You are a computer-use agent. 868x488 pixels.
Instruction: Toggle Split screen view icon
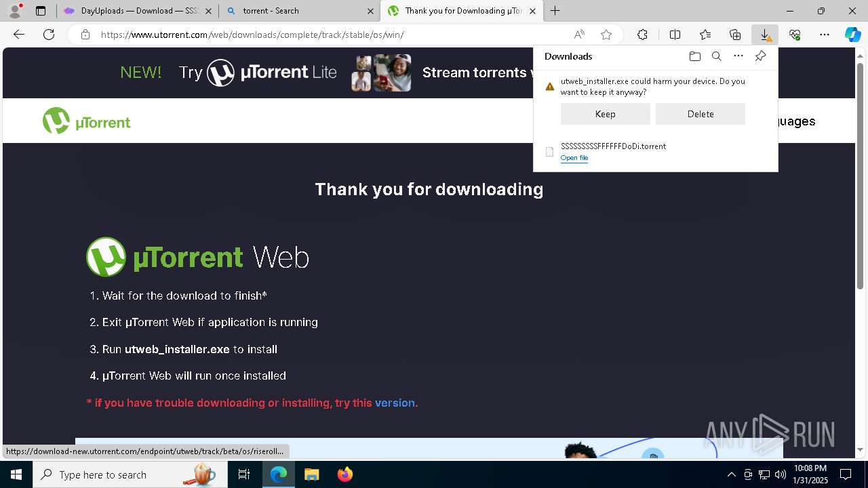click(x=675, y=35)
